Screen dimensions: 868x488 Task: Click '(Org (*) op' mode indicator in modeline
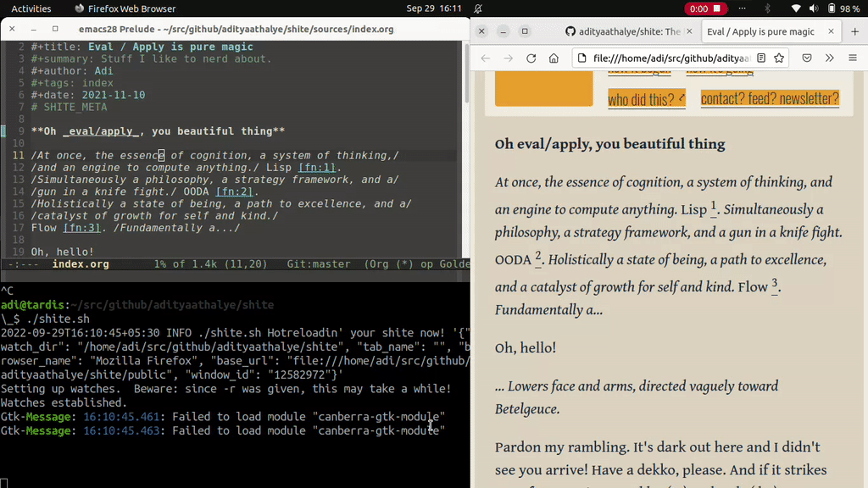(398, 264)
